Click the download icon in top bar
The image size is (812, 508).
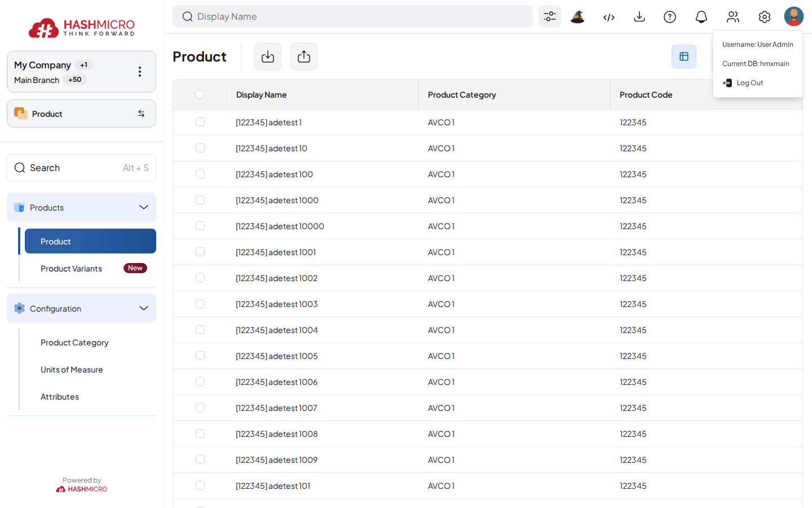(639, 17)
